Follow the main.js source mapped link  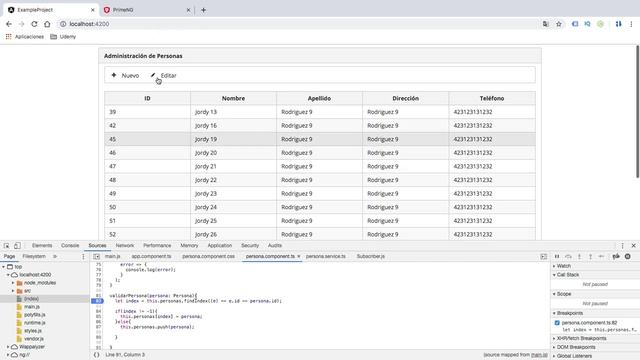(x=539, y=355)
